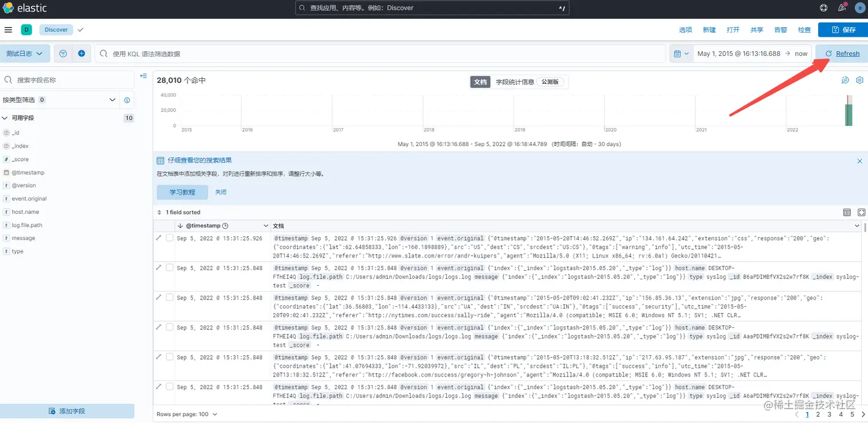
Task: Select the log.file.path field
Action: [x=27, y=225]
